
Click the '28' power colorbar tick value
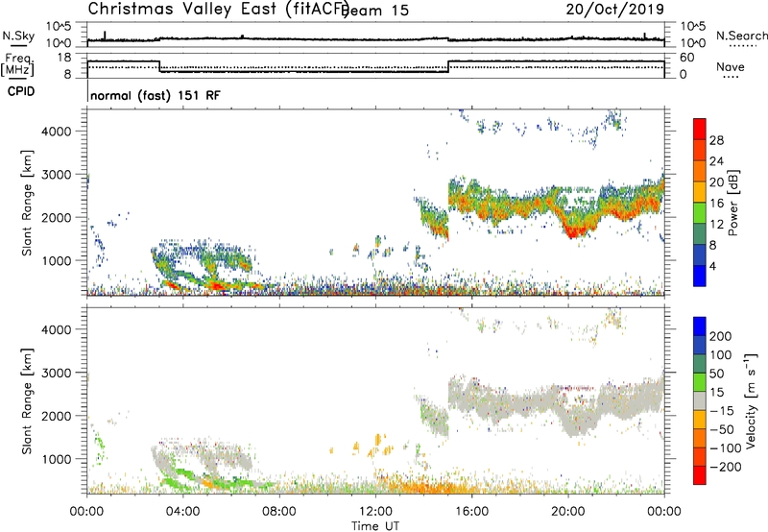click(x=716, y=140)
